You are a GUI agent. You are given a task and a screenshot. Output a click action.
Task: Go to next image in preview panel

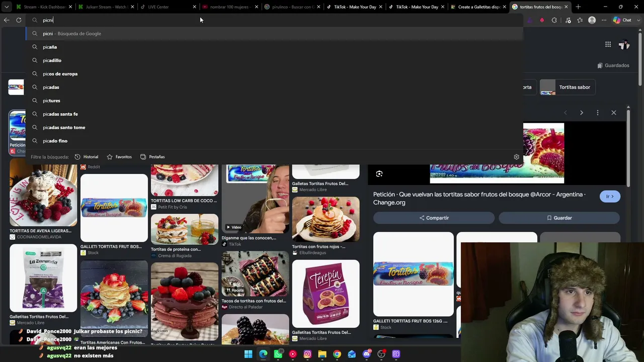pyautogui.click(x=582, y=113)
